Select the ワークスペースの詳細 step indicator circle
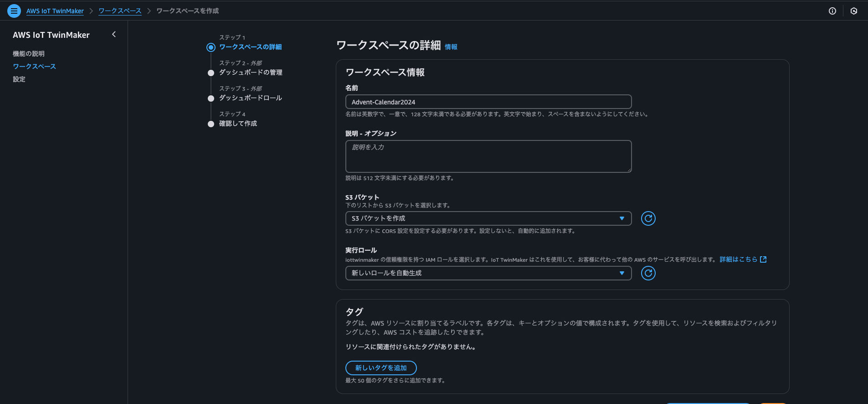The height and width of the screenshot is (404, 868). click(x=211, y=47)
